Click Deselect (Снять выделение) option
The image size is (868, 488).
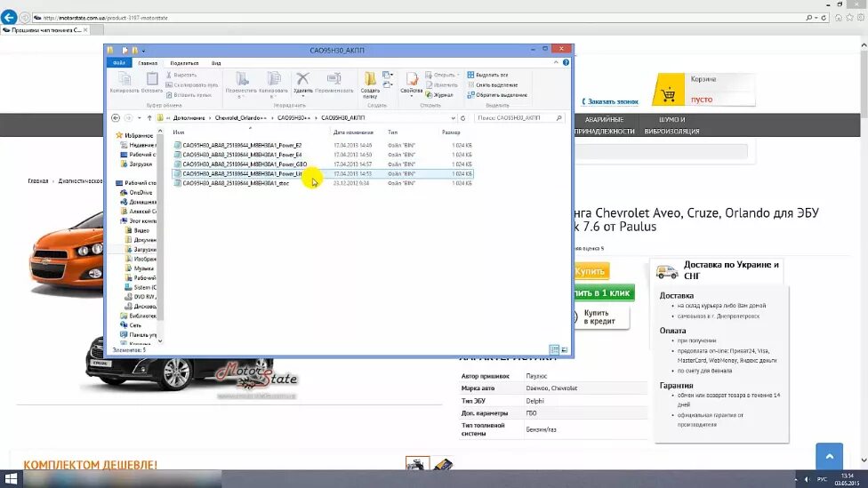click(493, 84)
